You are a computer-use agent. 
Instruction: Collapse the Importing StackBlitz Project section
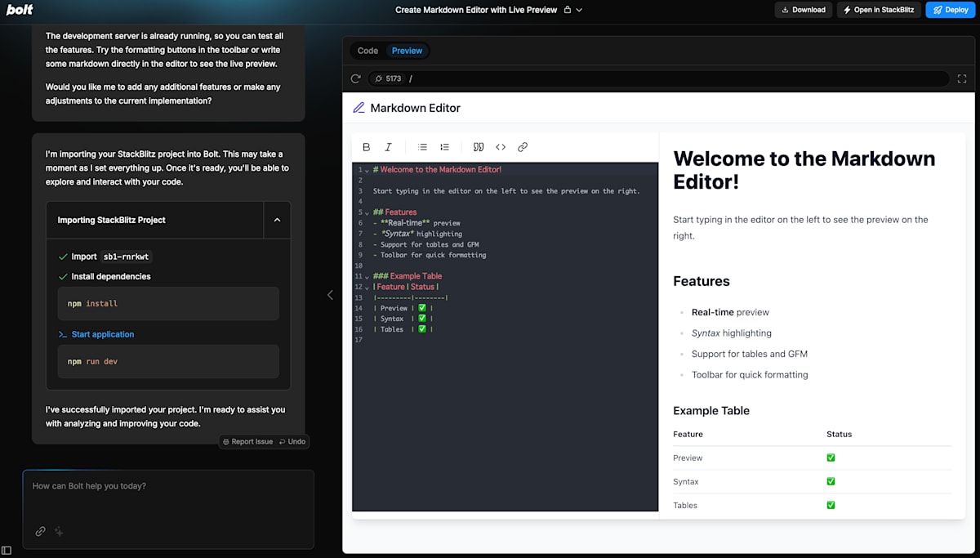pos(277,220)
